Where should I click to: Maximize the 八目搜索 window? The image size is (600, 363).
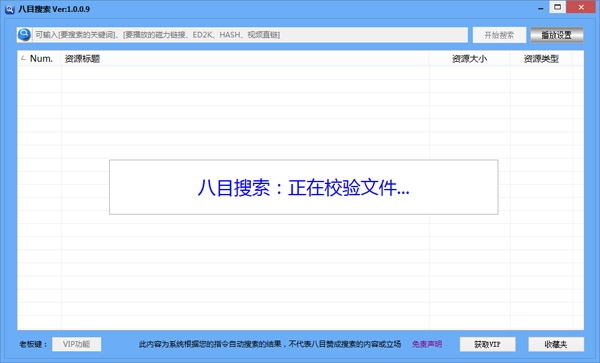tap(558, 7)
